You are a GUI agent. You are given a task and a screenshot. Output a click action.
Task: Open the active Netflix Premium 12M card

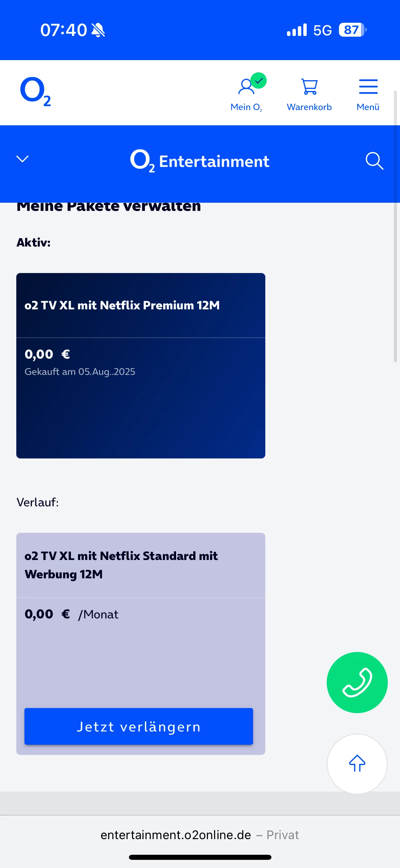(x=140, y=365)
